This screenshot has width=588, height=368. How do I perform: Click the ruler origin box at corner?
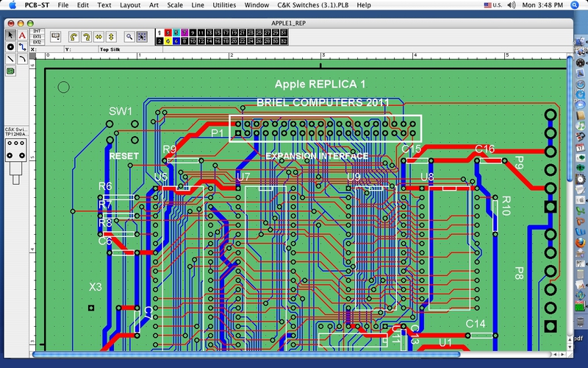tap(32, 56)
